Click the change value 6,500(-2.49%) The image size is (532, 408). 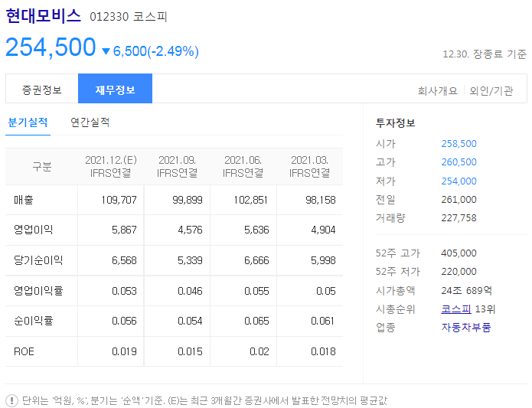[x=155, y=51]
